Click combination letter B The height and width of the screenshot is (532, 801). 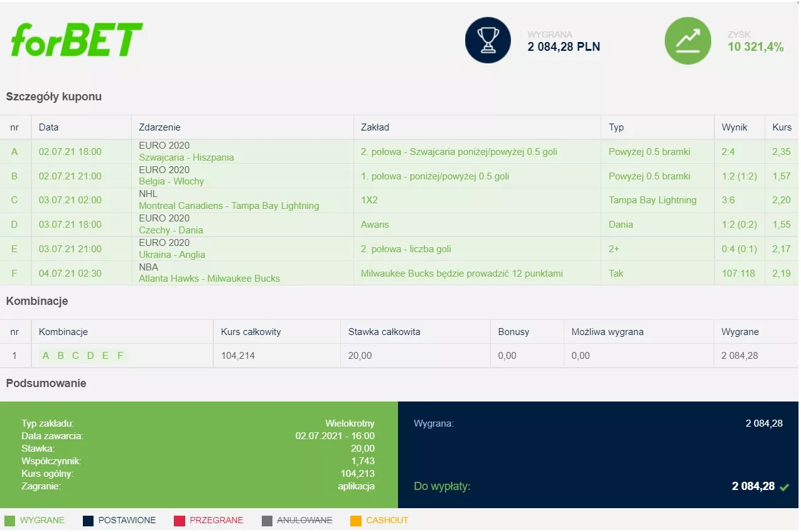coord(60,356)
